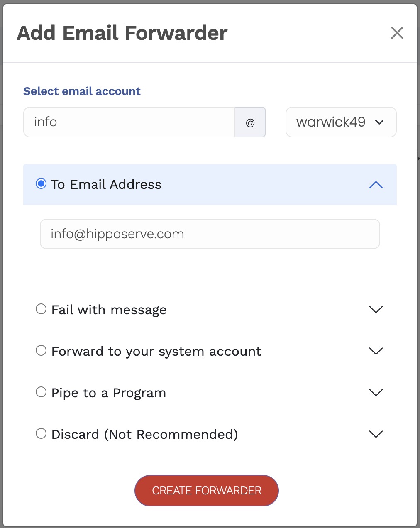This screenshot has width=420, height=528.
Task: Click the Discard (Not Recommended) label
Action: pos(144,434)
